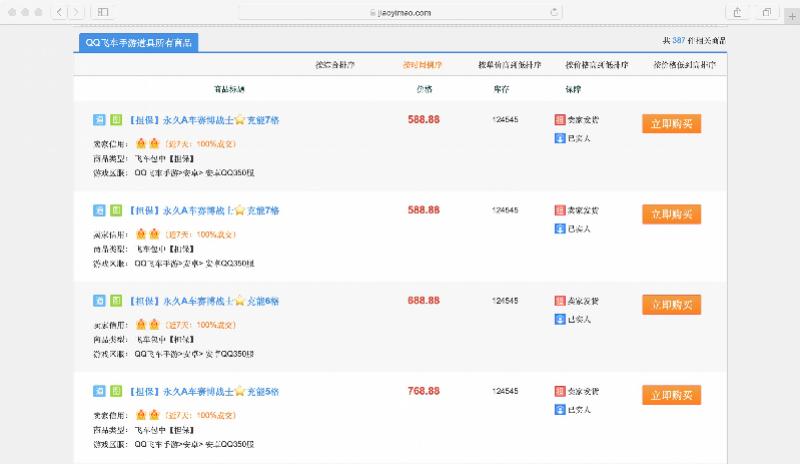Screen dimensions: 800x464
Task: Sort listings by 按综合排序
Action: click(335, 65)
